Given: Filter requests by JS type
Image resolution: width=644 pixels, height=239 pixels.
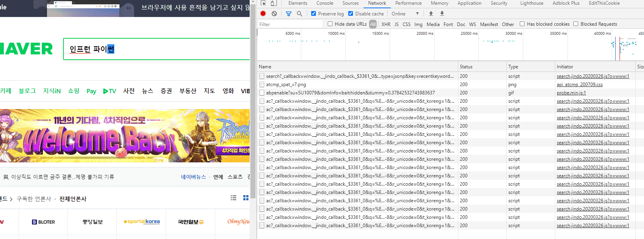Looking at the screenshot, I should coord(396,24).
